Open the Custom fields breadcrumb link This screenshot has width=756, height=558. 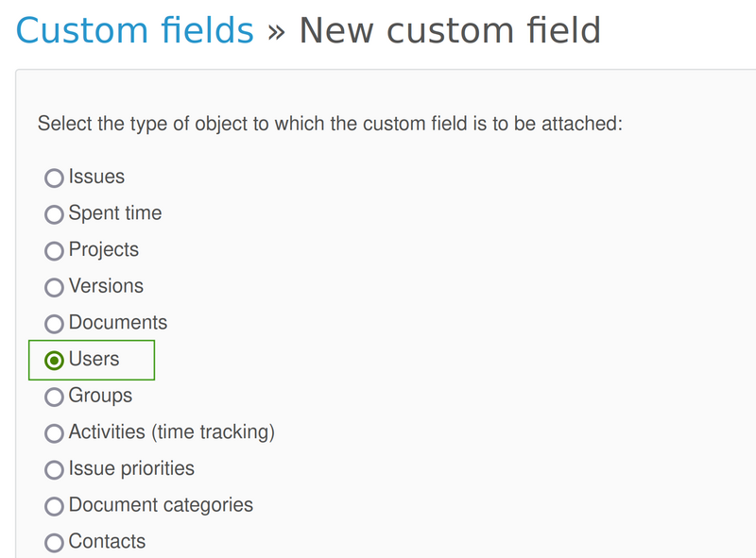(x=134, y=31)
